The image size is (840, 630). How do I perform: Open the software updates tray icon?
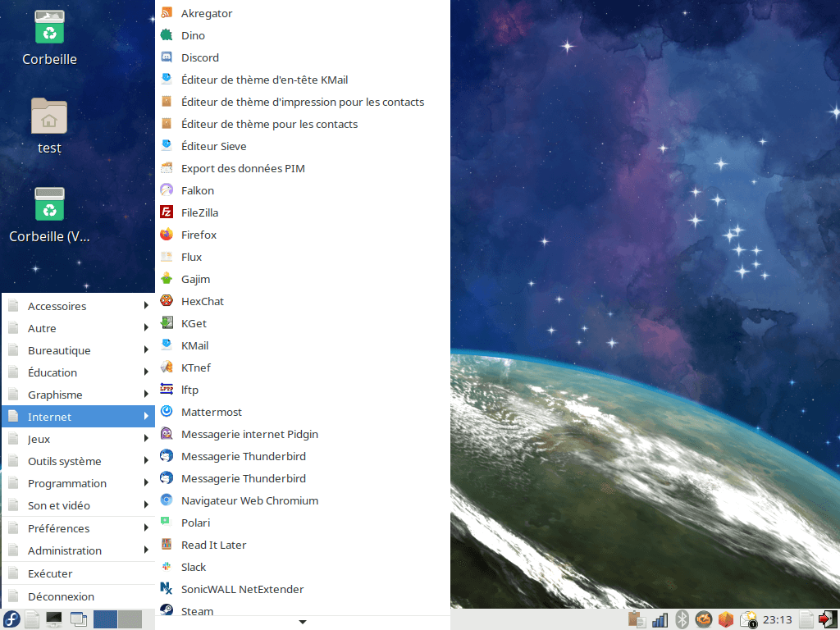[x=748, y=619]
